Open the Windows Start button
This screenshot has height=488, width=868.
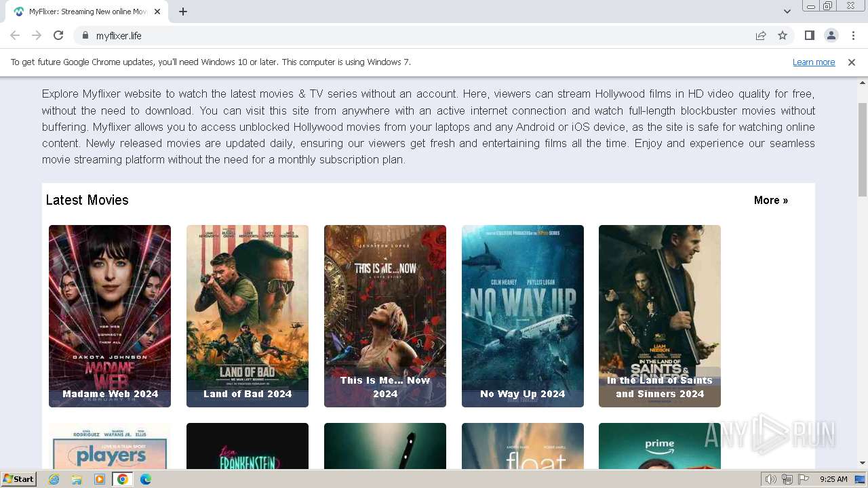19,479
